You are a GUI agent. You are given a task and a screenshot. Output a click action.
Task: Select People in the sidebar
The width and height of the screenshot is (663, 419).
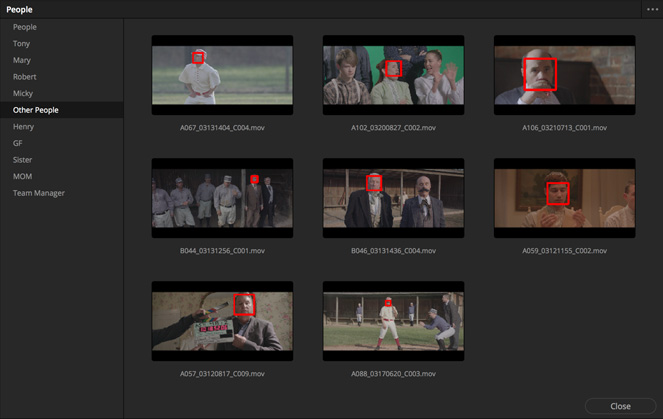(25, 27)
